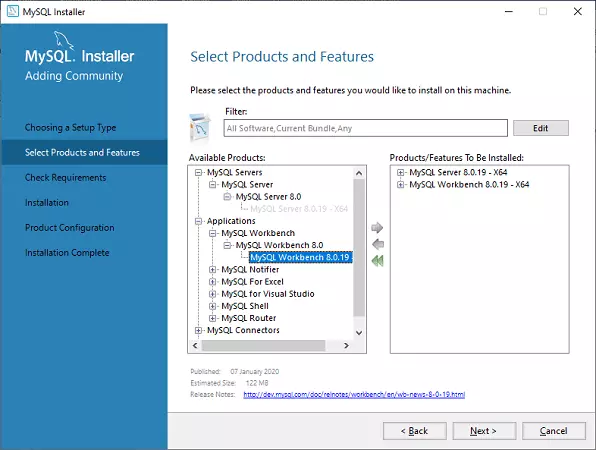Open the Workbench release notes link
This screenshot has width=596, height=450.
click(354, 395)
